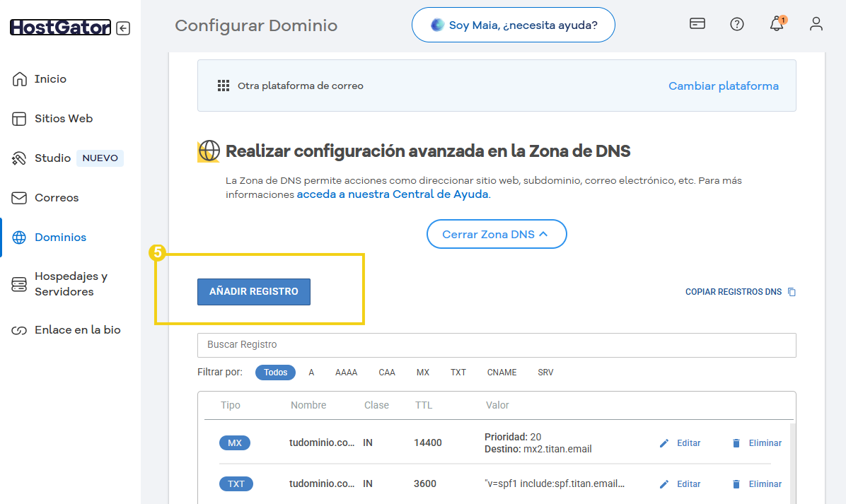Open Hospedajes y Servidores
The width and height of the screenshot is (846, 504).
71,284
